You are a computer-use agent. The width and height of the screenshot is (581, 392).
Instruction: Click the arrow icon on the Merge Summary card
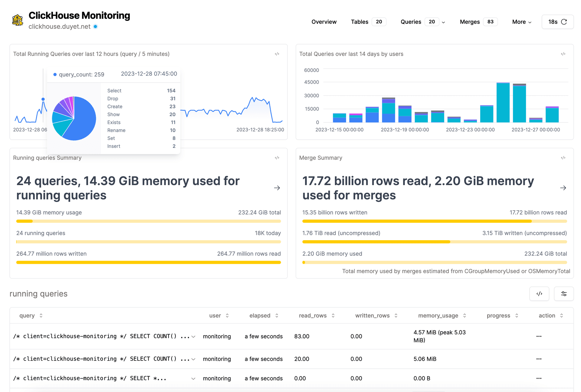click(x=563, y=188)
